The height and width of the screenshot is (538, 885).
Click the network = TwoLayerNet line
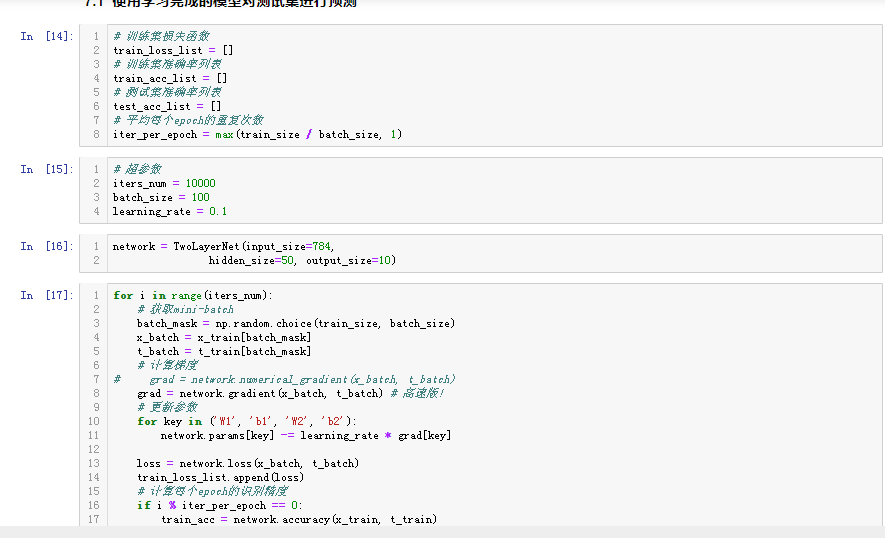pyautogui.click(x=224, y=246)
